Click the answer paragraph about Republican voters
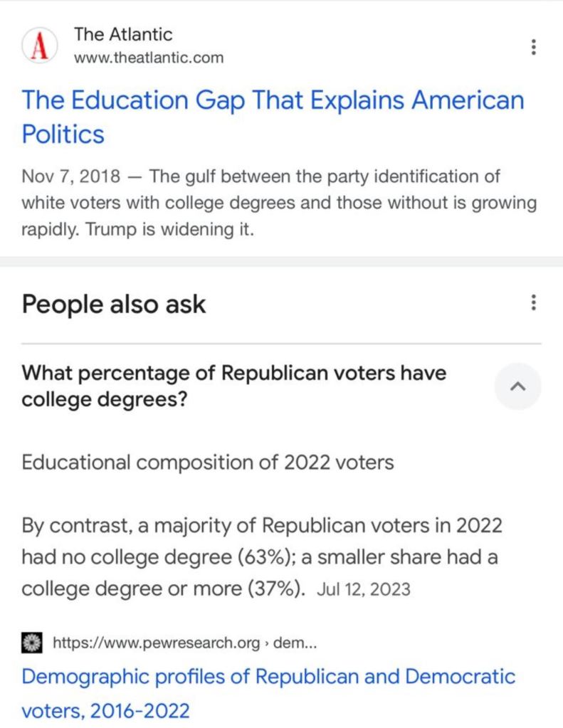 click(x=262, y=557)
